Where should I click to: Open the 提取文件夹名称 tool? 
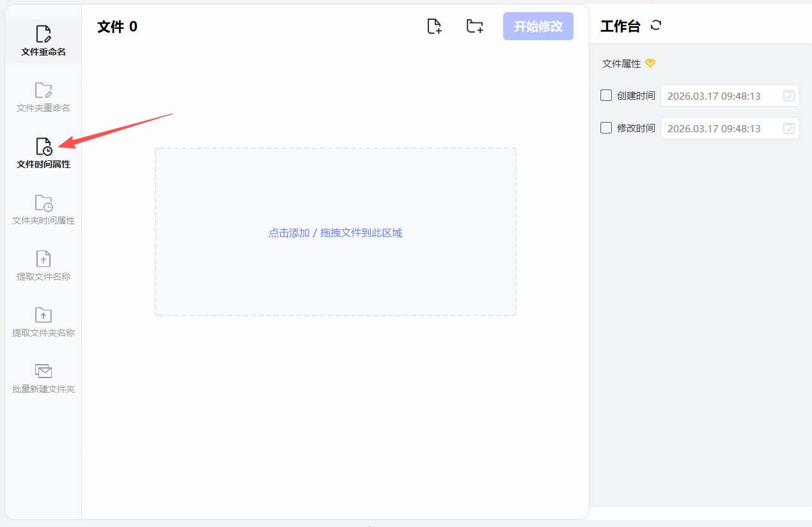[43, 323]
